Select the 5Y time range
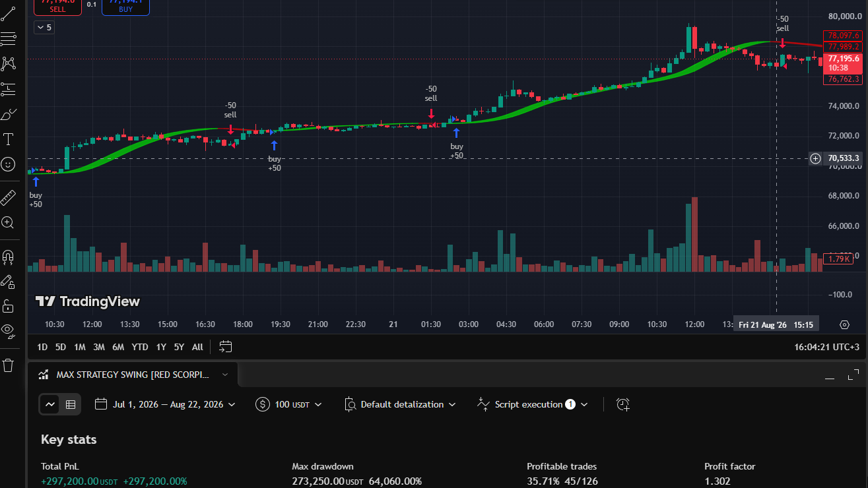This screenshot has width=868, height=488. 179,347
